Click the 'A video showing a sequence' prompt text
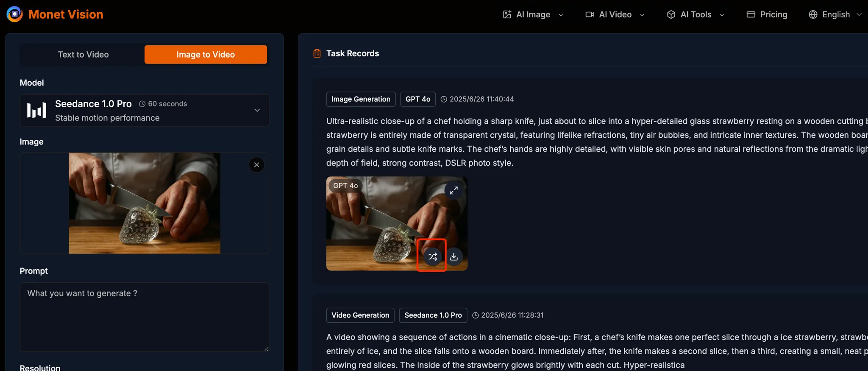The image size is (868, 371). [x=597, y=351]
